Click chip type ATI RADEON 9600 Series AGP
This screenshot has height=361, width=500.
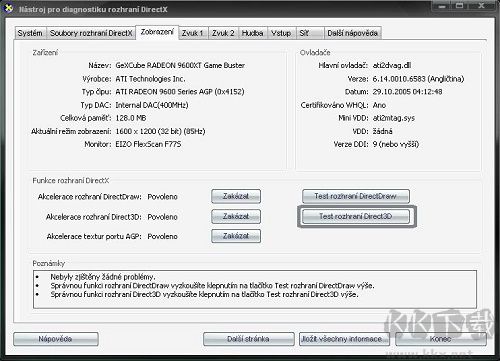[x=180, y=92]
